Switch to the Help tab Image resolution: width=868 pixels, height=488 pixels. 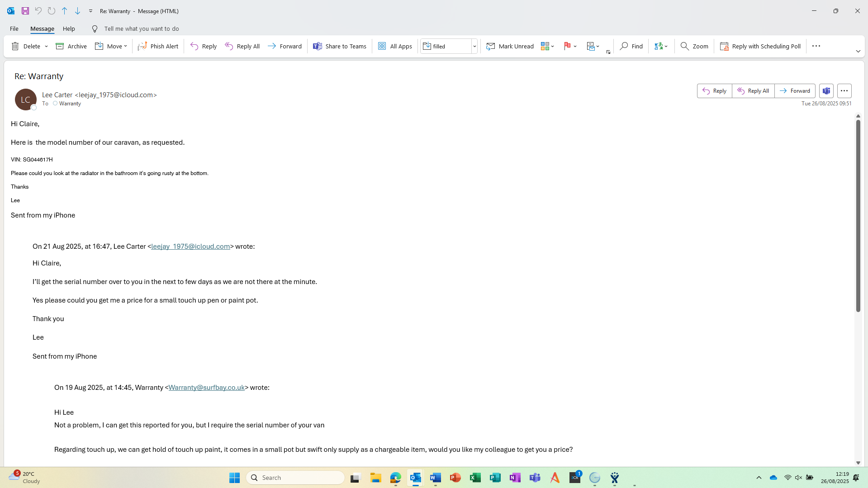[69, 28]
